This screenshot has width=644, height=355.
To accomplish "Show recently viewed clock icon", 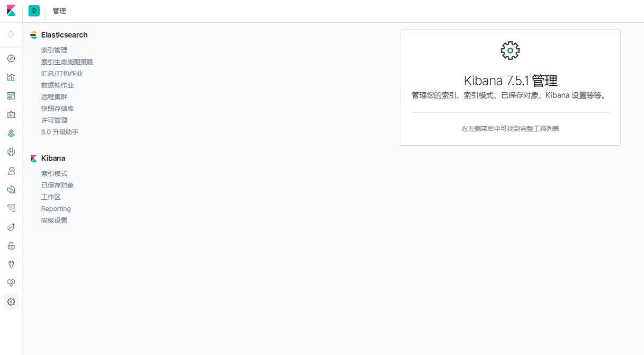I will (x=11, y=34).
